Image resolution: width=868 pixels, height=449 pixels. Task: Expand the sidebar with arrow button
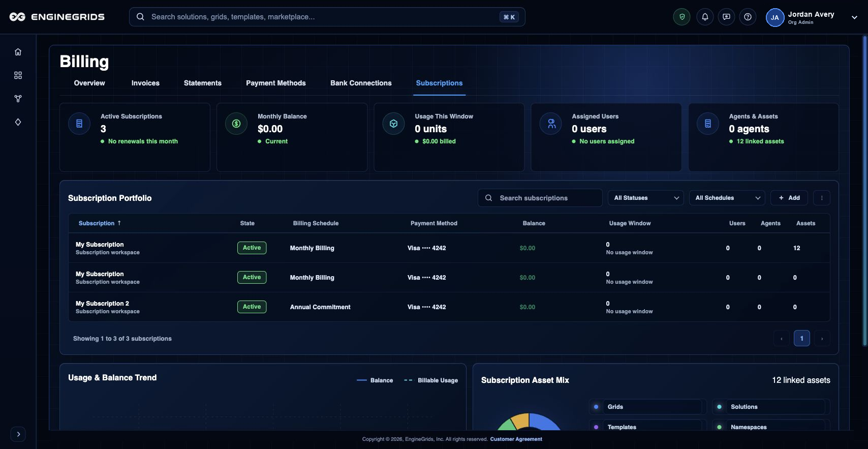[18, 434]
